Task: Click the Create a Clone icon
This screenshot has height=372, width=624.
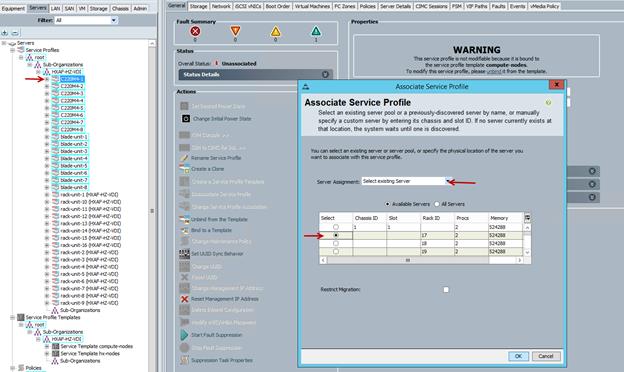Action: (x=184, y=169)
